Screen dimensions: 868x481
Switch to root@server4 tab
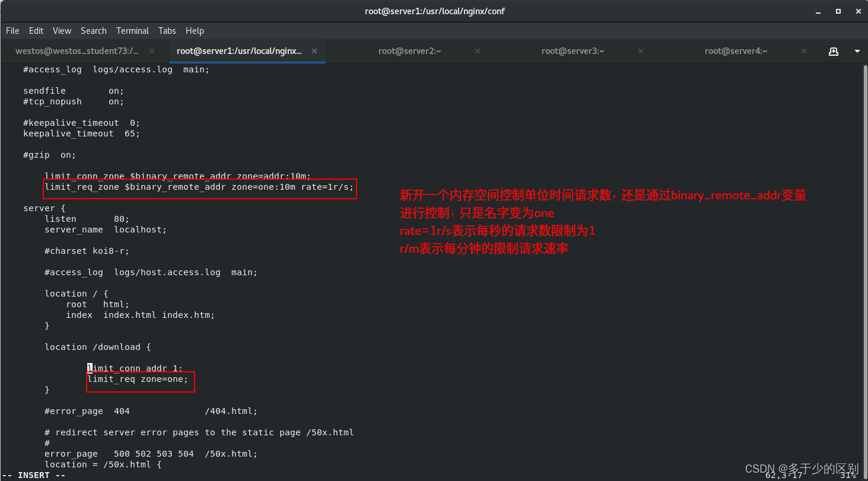(x=736, y=51)
